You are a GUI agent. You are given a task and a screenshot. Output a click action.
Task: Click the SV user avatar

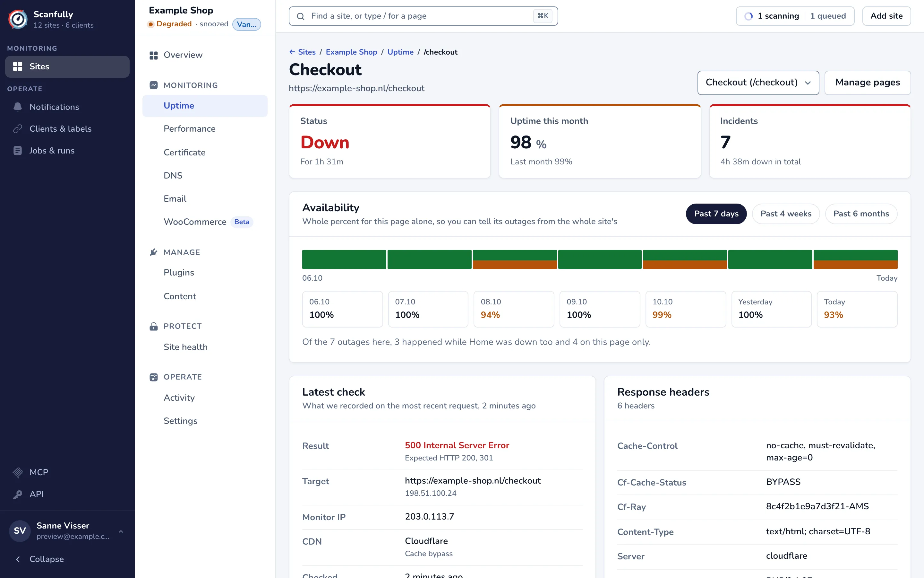pyautogui.click(x=20, y=530)
